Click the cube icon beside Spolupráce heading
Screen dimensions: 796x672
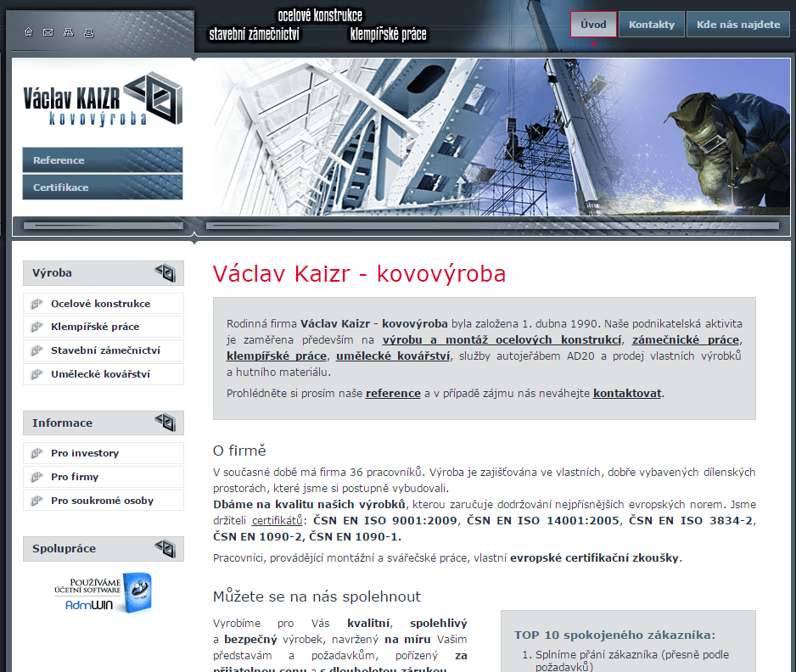tap(165, 549)
